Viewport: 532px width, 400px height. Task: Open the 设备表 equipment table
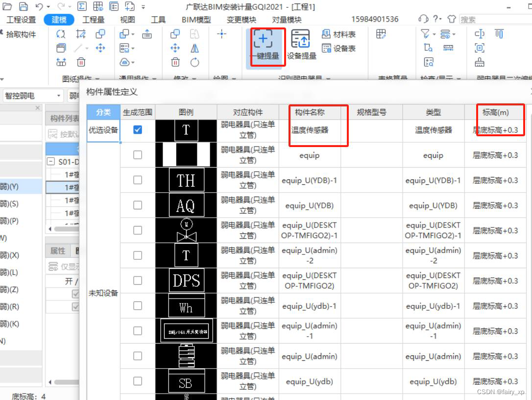click(x=339, y=49)
